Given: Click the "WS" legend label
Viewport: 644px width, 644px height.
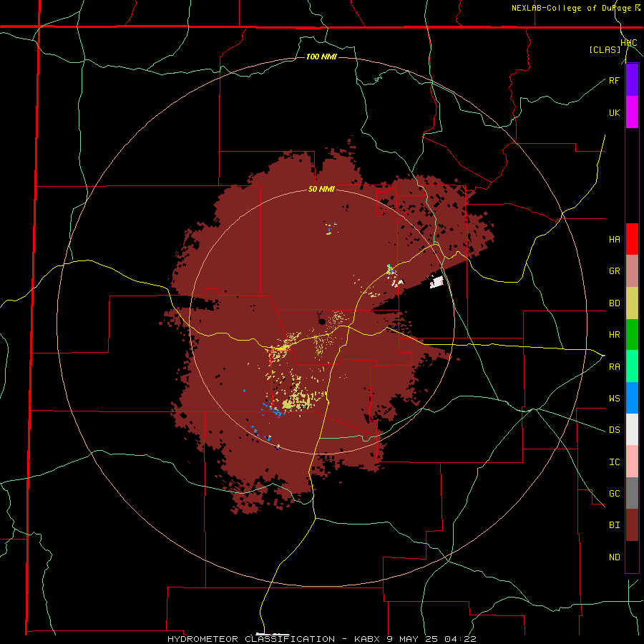Looking at the screenshot, I should (x=614, y=398).
